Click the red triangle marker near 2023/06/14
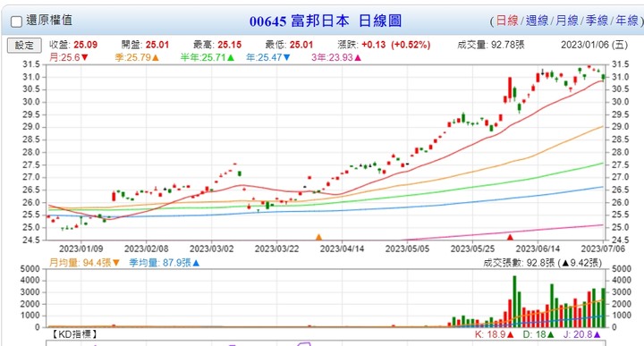 click(510, 237)
